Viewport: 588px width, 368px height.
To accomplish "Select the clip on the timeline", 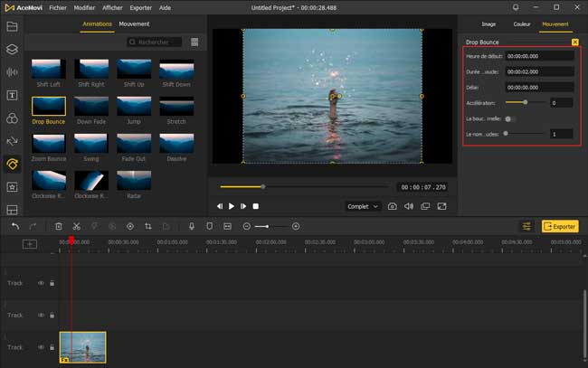I will tap(83, 347).
